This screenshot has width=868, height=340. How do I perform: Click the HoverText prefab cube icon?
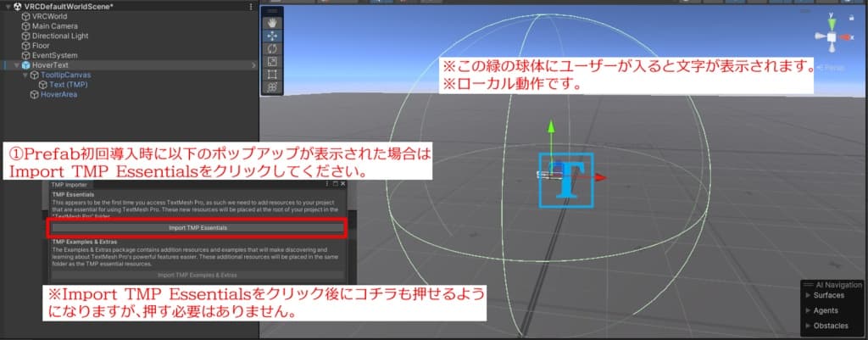[25, 65]
